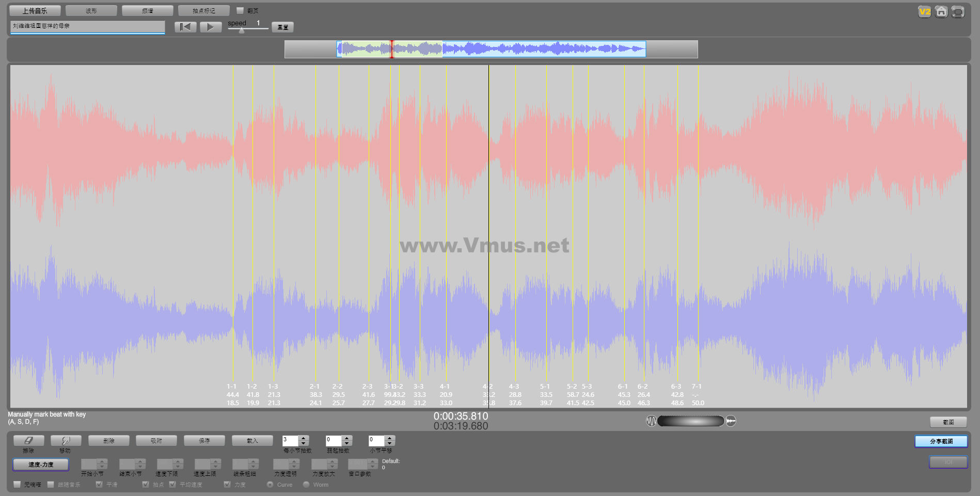Click the zoom-in waveform icon

pyautogui.click(x=731, y=421)
